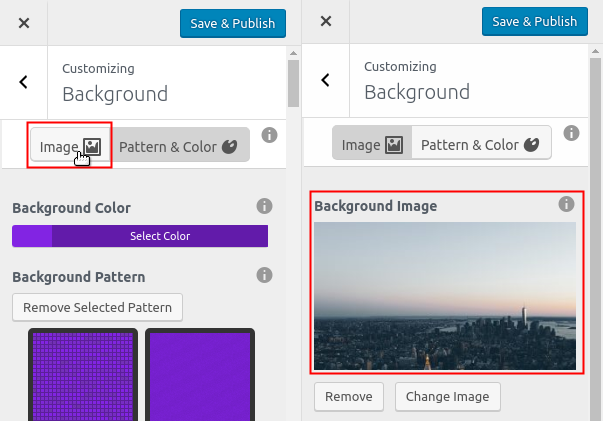
Task: Show help for Background Pattern
Action: (264, 275)
